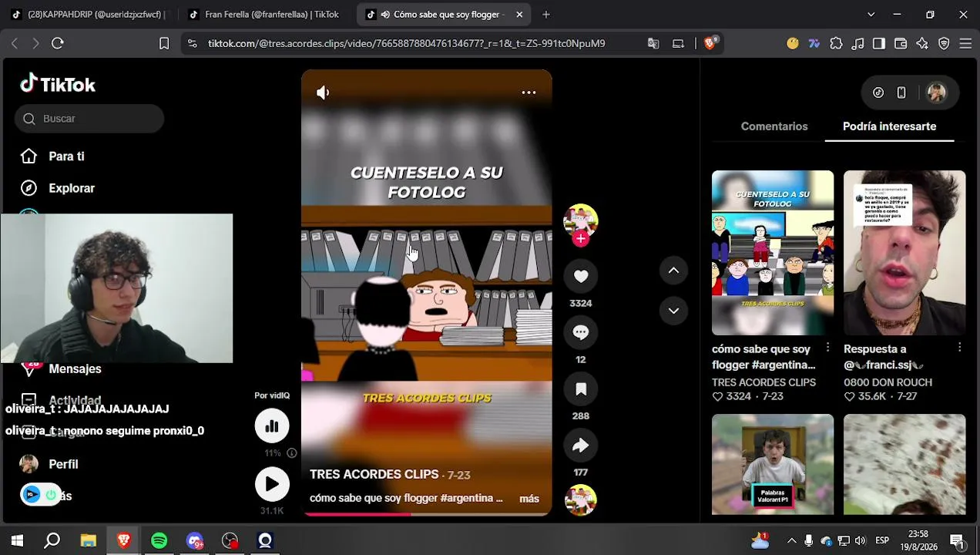Switch to the KAPPAHDRIP browser tab

89,15
